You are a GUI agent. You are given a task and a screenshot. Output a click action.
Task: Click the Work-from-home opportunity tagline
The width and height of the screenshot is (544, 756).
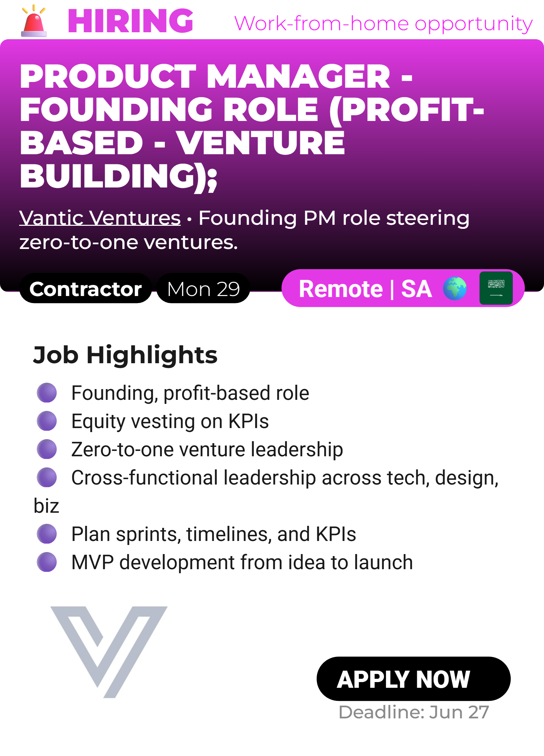pyautogui.click(x=383, y=24)
